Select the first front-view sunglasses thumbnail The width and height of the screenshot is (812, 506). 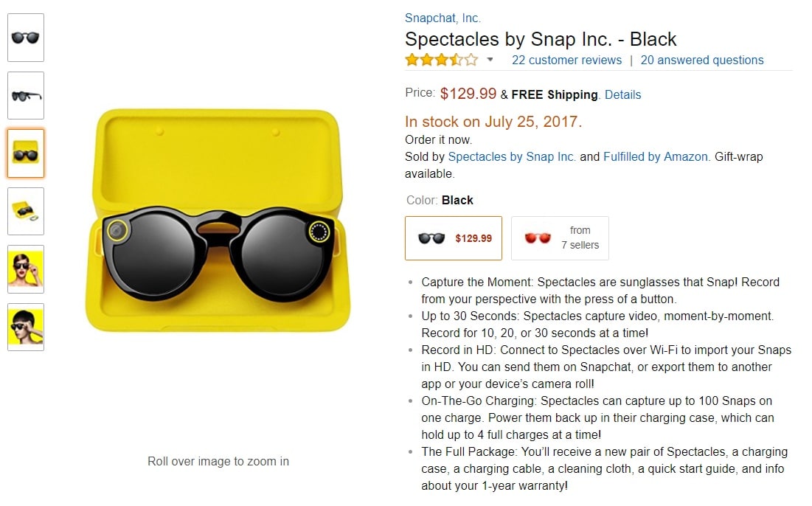click(x=26, y=38)
